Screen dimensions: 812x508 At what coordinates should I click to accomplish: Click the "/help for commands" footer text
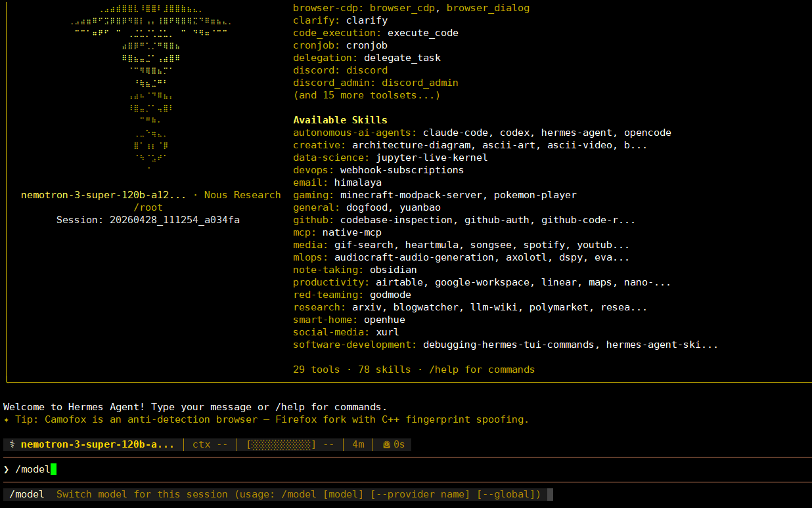click(x=482, y=370)
